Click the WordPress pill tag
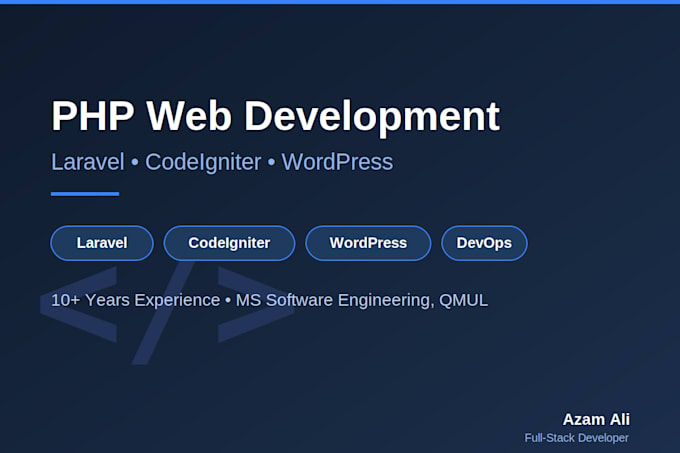This screenshot has width=680, height=453. tap(368, 243)
